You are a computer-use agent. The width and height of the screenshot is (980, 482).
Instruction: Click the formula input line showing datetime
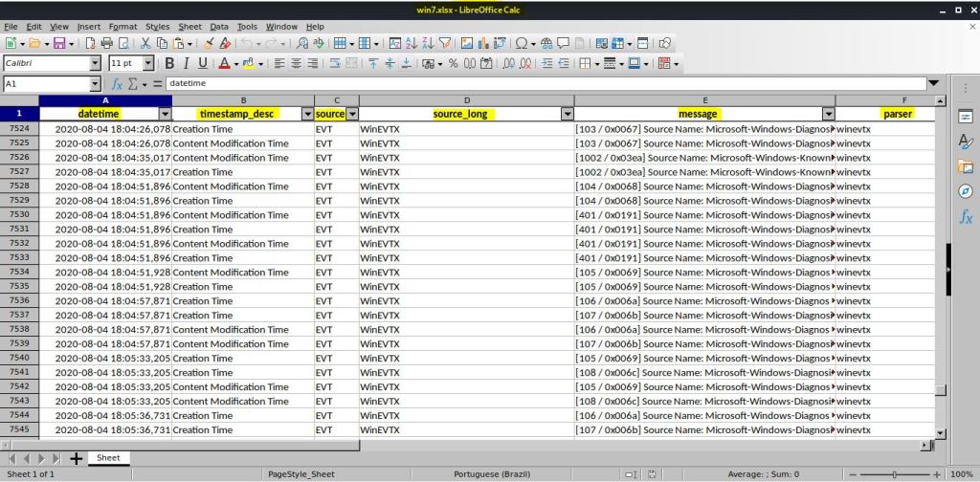[546, 84]
